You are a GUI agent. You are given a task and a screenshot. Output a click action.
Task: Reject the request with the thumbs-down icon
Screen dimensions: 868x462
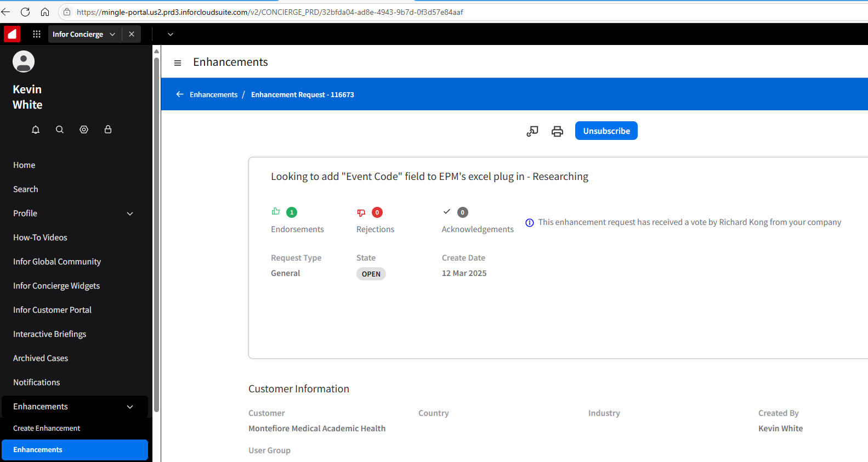(361, 212)
